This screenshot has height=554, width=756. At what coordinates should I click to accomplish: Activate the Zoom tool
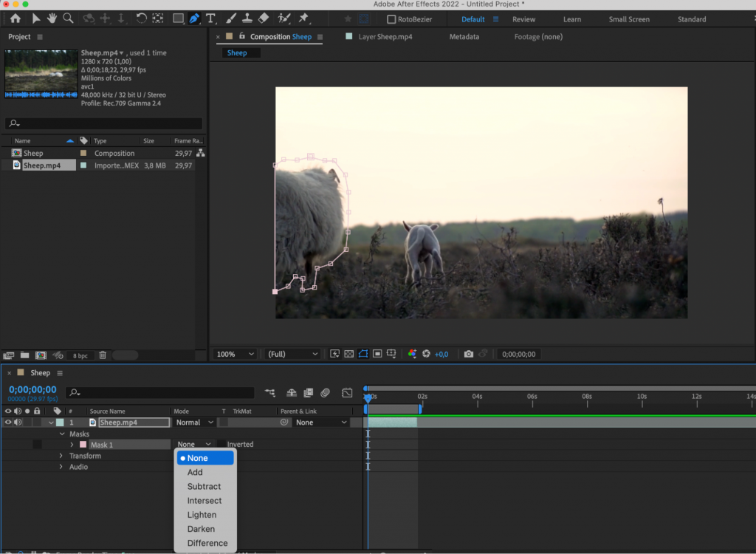tap(69, 18)
